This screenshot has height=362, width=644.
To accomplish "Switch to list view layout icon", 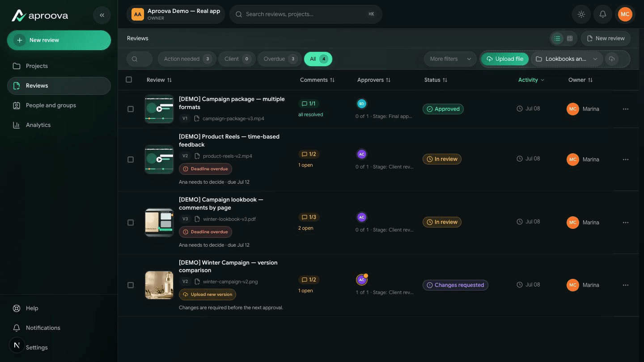I will click(x=557, y=38).
